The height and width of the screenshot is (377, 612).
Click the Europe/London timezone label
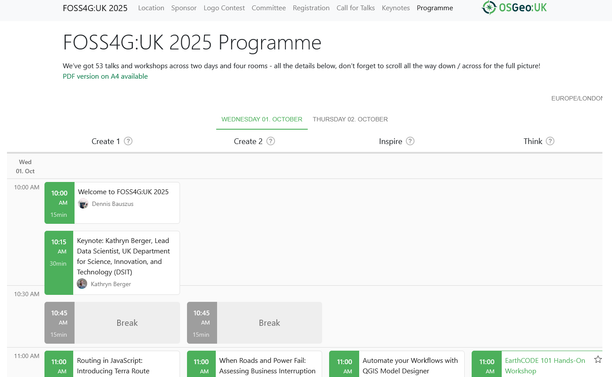[576, 98]
